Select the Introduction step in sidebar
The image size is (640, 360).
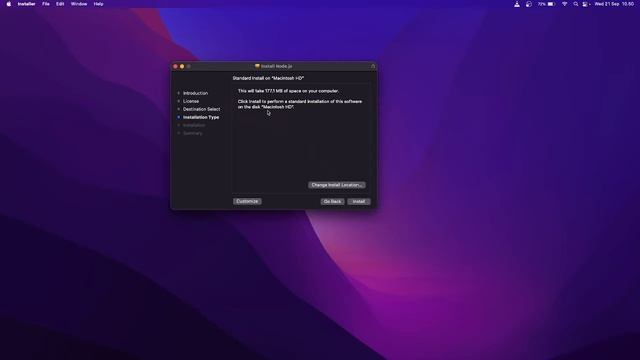(x=195, y=93)
